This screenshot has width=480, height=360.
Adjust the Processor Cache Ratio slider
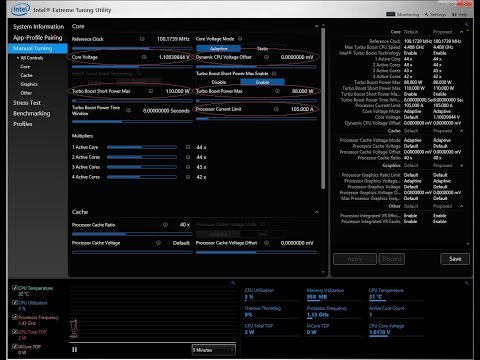[132, 234]
